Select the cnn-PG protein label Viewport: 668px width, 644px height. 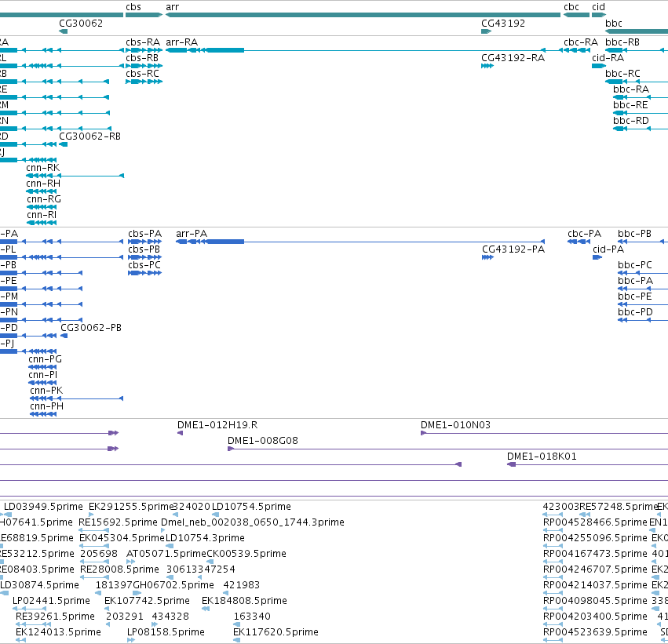tap(46, 359)
